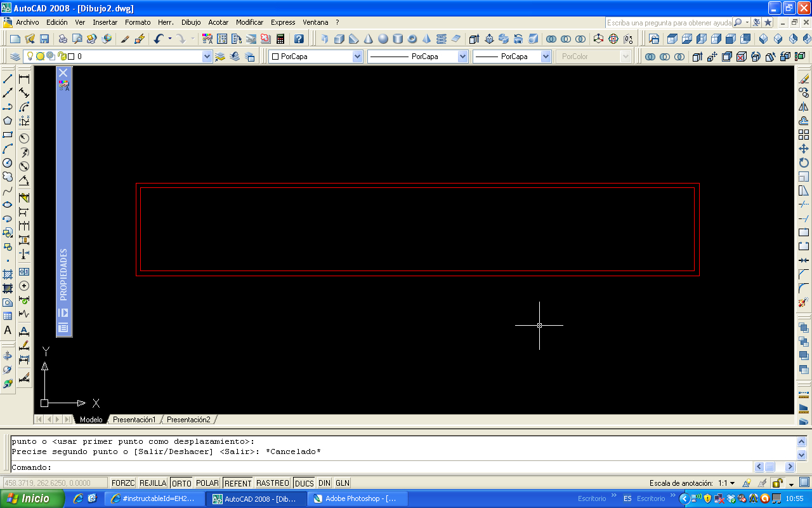
Task: Select the Erase tool in Modify toolbar
Action: (x=804, y=79)
